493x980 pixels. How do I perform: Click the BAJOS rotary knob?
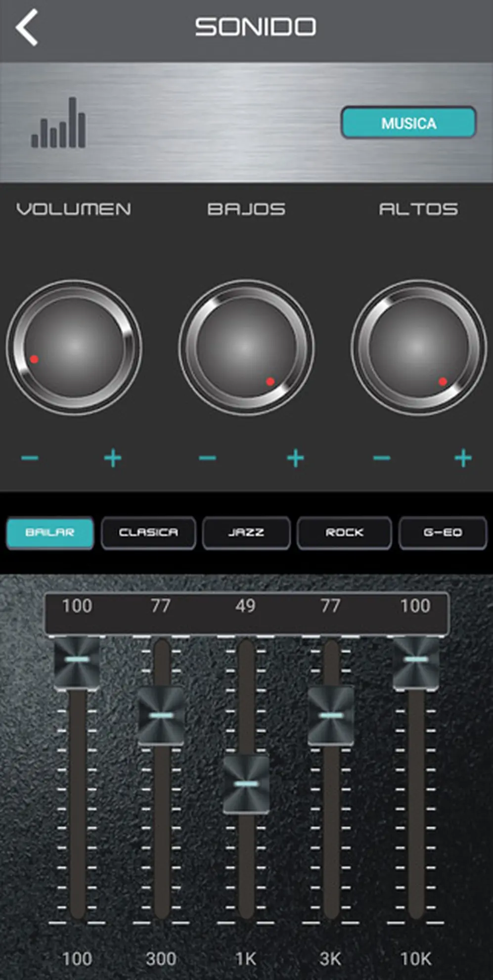point(246,347)
